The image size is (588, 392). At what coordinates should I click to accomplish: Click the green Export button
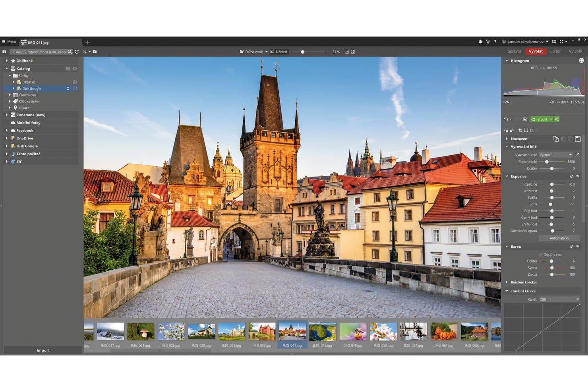point(540,119)
